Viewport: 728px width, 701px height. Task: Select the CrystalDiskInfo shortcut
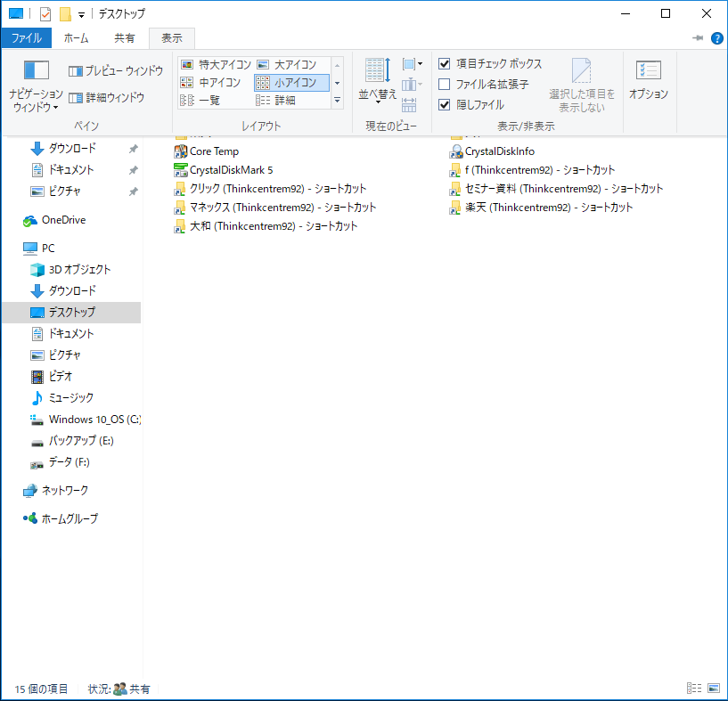(x=492, y=151)
